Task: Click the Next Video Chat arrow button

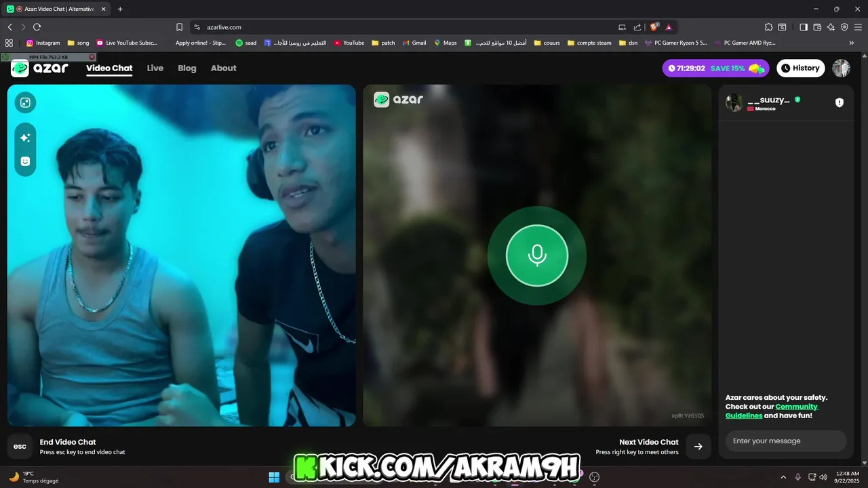Action: [698, 447]
